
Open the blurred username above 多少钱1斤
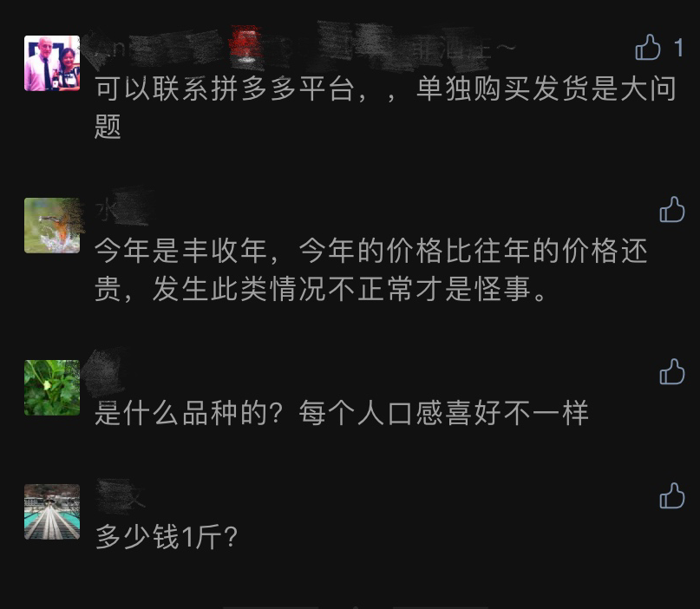coord(120,495)
